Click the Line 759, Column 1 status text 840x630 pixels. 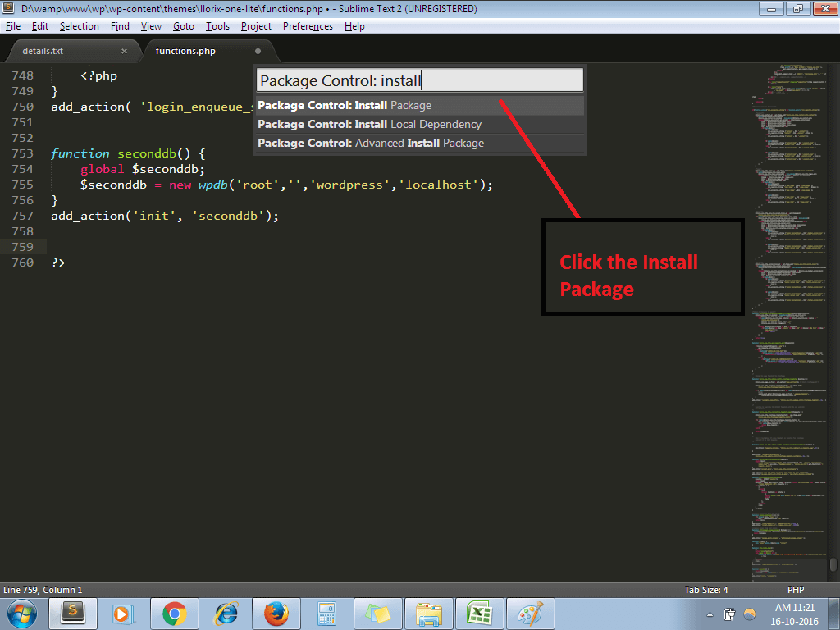coord(43,590)
